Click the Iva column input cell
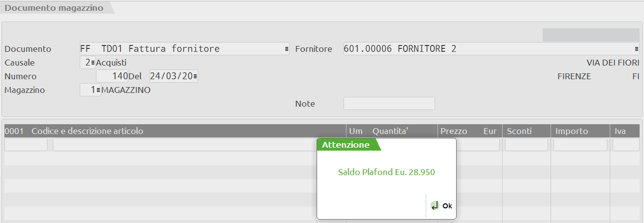The width and height of the screenshot is (644, 223). tap(625, 145)
